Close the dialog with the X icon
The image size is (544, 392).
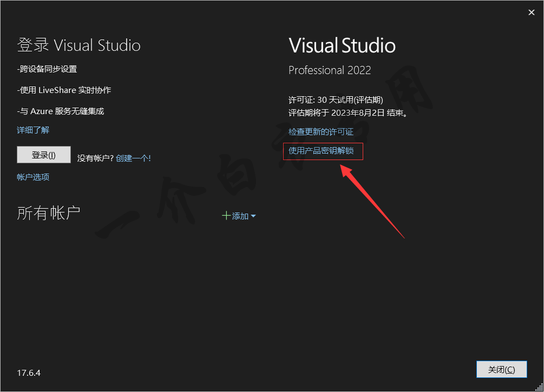pos(531,12)
